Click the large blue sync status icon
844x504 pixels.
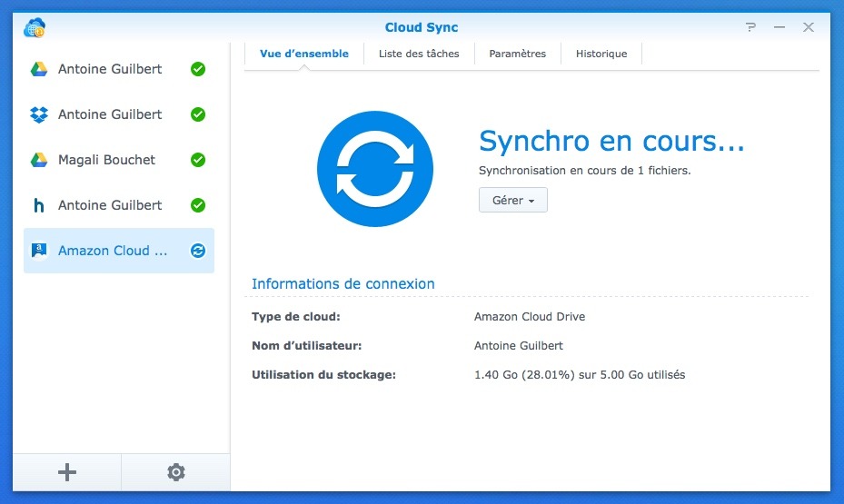tap(375, 169)
